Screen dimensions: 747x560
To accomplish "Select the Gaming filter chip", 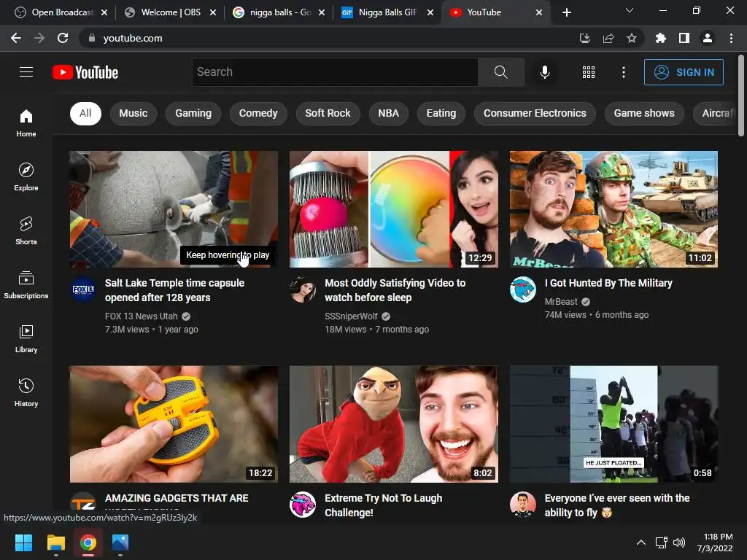I will (193, 113).
